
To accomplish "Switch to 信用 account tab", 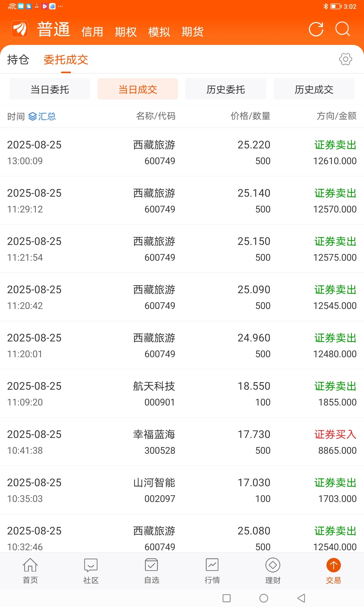I will [92, 32].
